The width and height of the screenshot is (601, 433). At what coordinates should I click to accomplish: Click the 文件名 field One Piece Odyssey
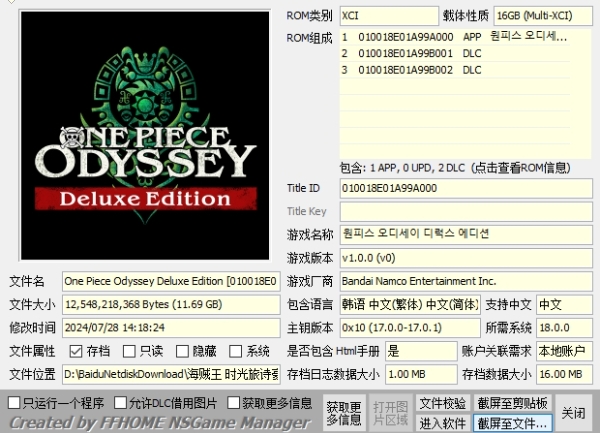point(171,281)
